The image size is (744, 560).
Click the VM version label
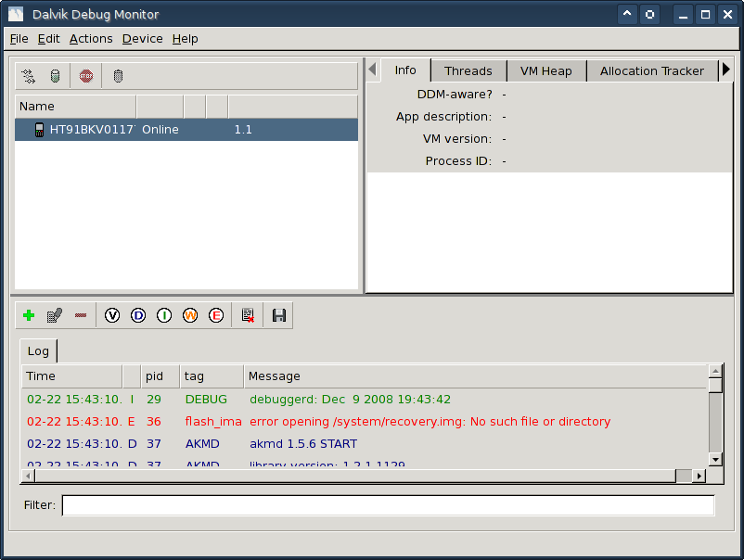(x=457, y=139)
